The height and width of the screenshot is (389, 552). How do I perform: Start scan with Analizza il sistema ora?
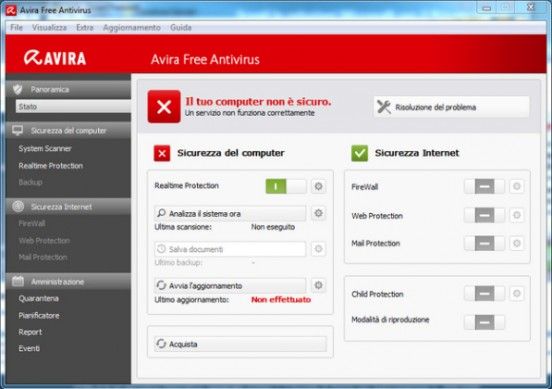coord(230,213)
